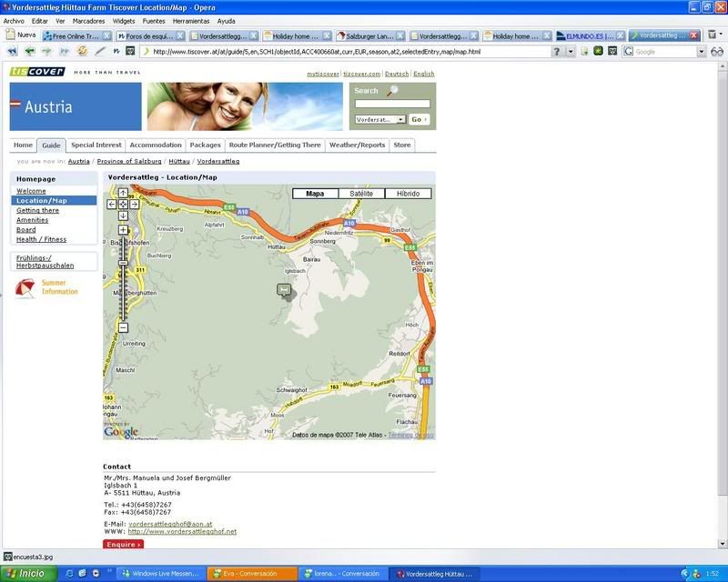Open the www.vordersattlegghof.net website link

pyautogui.click(x=182, y=531)
